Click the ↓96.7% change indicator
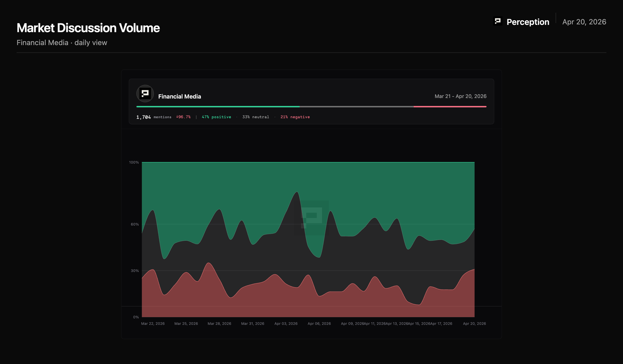Screen dimensions: 623x364 183,117
